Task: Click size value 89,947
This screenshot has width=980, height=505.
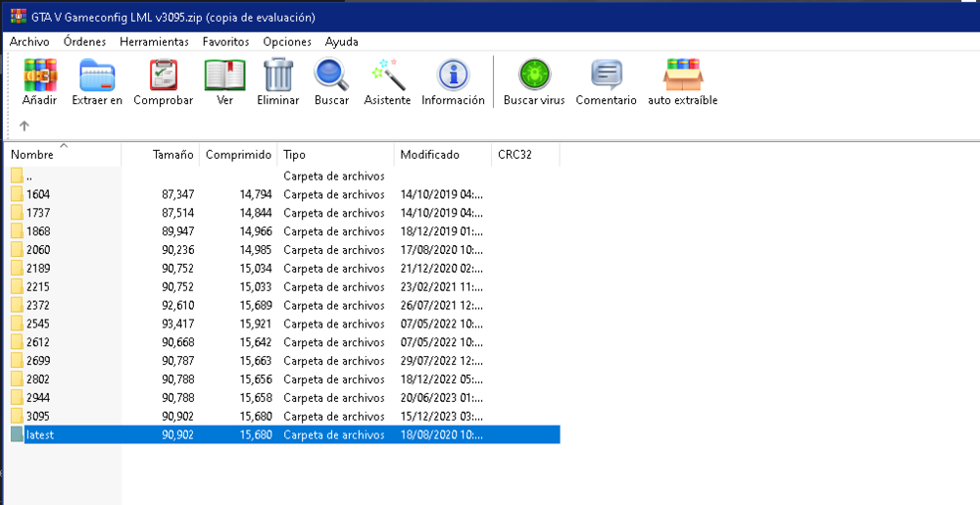Action: click(178, 231)
